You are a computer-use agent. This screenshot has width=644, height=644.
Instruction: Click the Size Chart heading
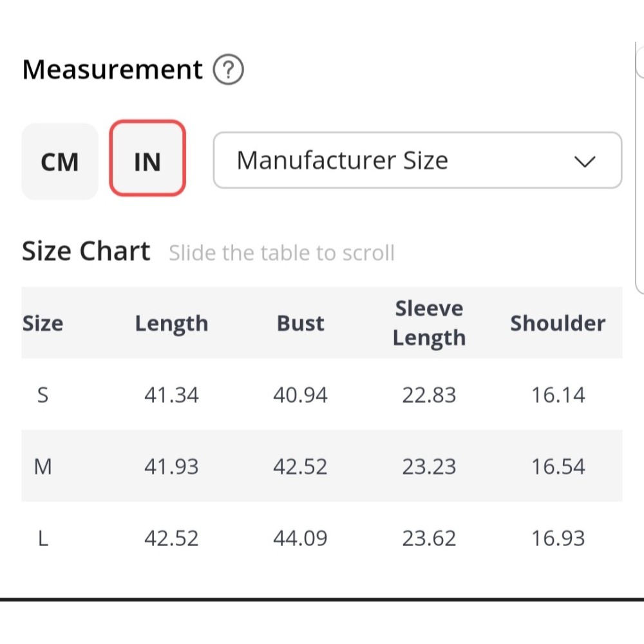tap(86, 251)
